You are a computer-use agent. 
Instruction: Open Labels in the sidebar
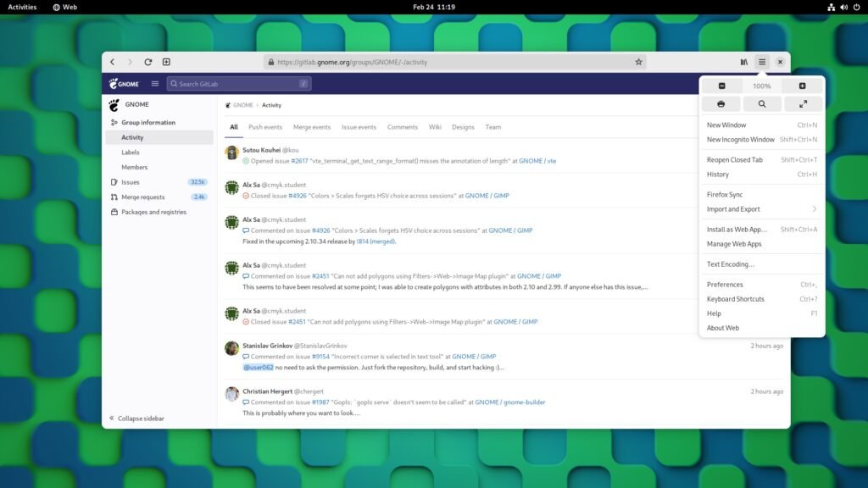pos(159,152)
